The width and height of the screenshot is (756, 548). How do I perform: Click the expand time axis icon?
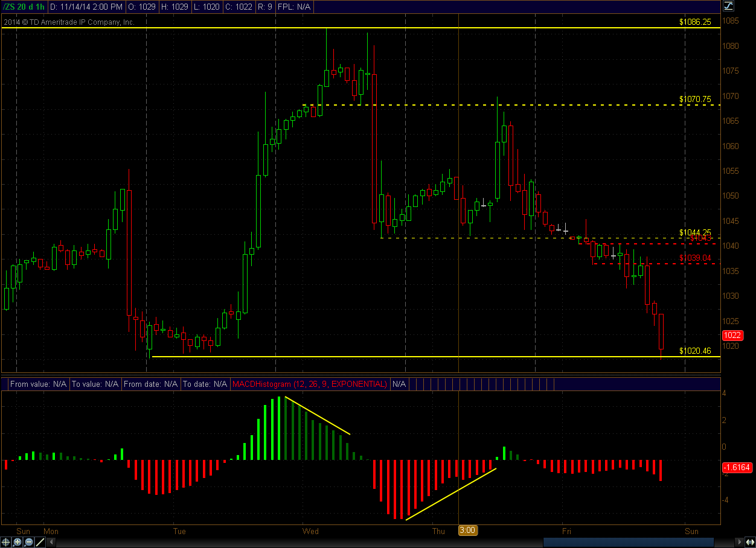751,542
